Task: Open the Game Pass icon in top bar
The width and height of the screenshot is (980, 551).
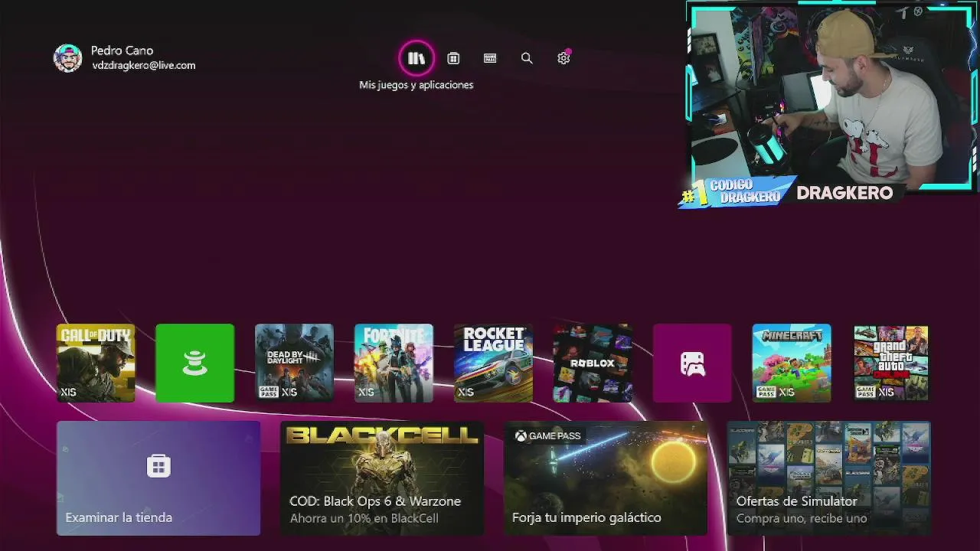Action: (x=490, y=58)
